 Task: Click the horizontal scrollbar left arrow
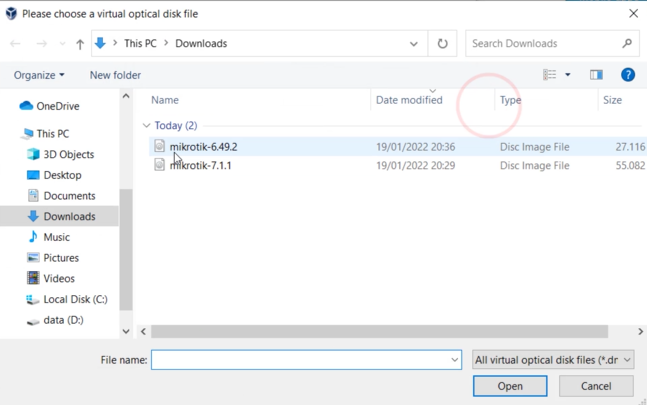(143, 331)
